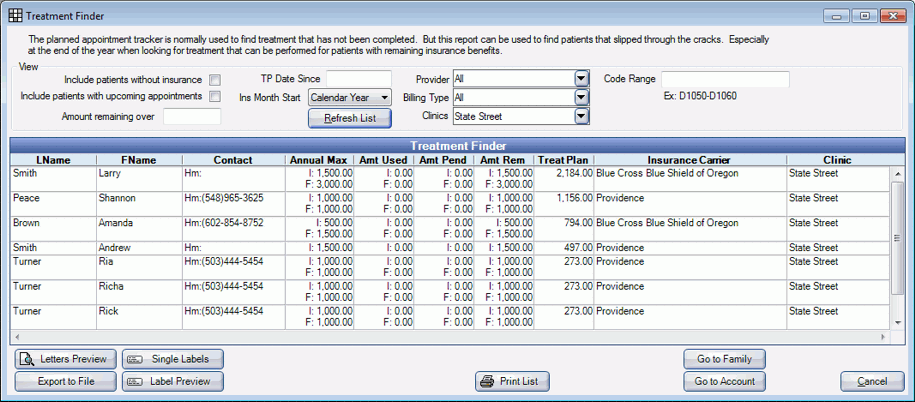This screenshot has height=402, width=915.
Task: Minimize the Treatment Finder window
Action: [837, 16]
